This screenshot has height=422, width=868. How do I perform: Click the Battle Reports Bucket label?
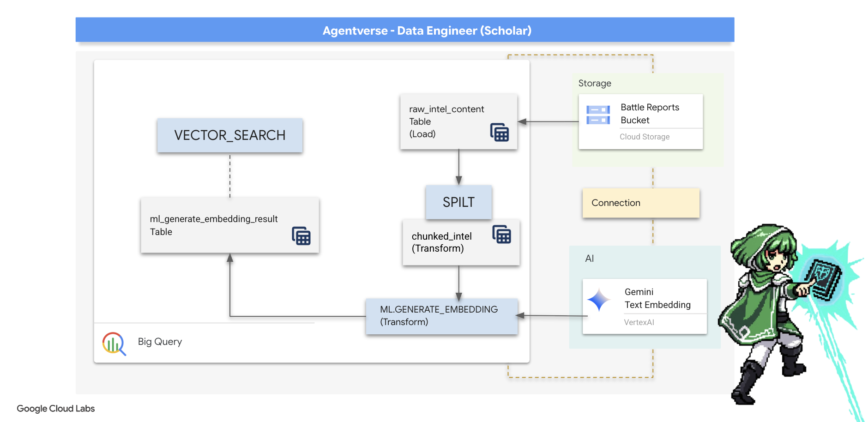(650, 114)
